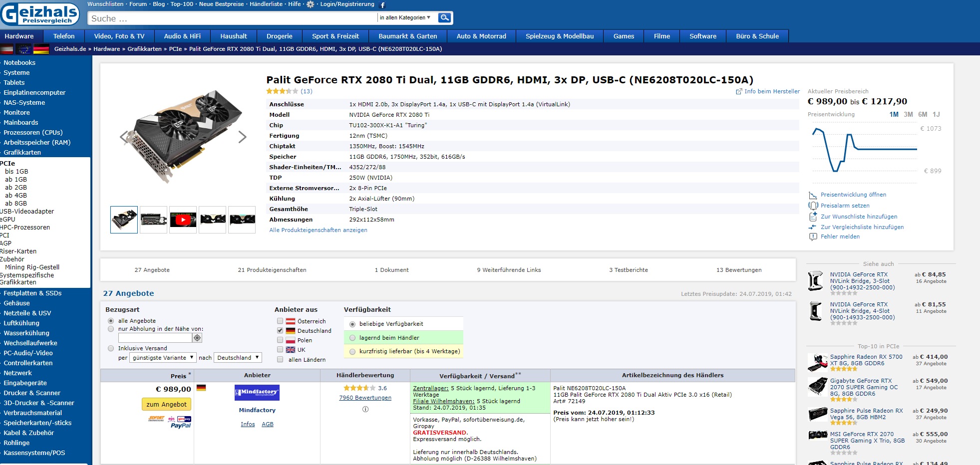Click external link icon beside Info beim Hersteller
Image resolution: width=980 pixels, height=465 pixels.
tap(739, 92)
